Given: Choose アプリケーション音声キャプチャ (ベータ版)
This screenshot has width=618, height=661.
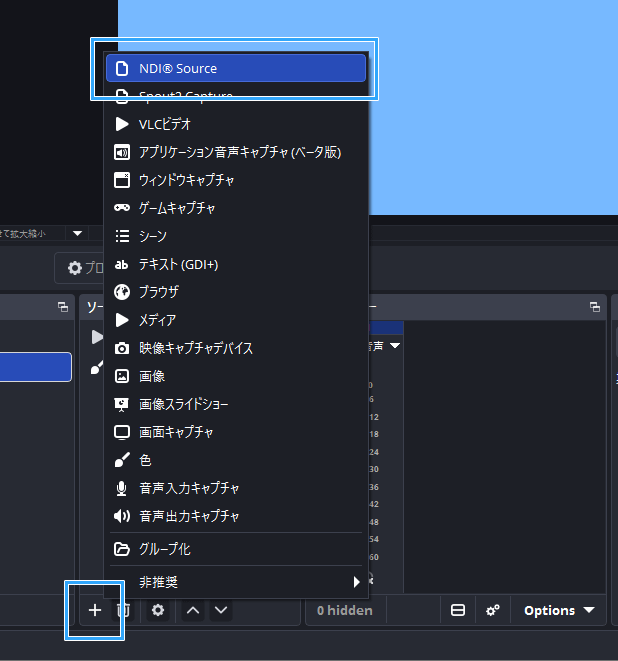Looking at the screenshot, I should (236, 152).
